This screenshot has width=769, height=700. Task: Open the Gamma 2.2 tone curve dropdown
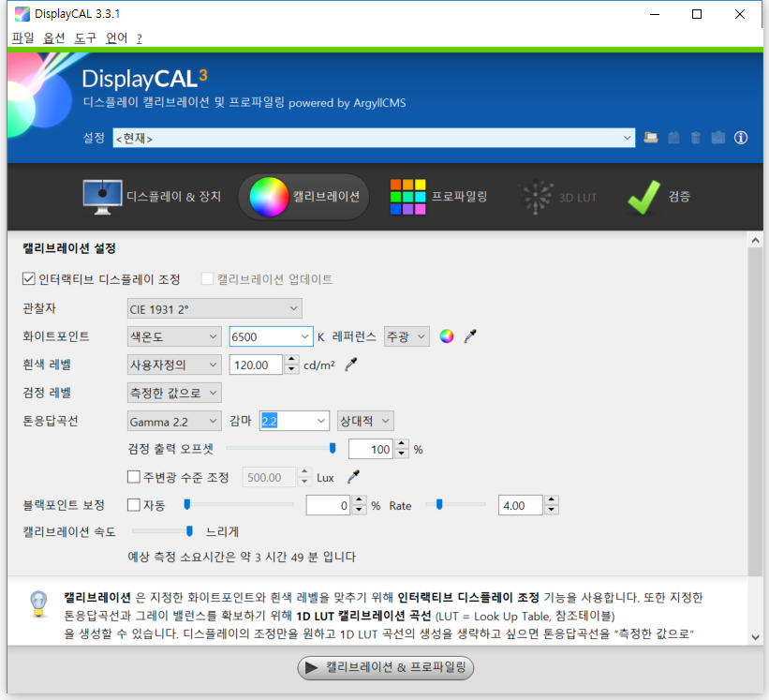(174, 421)
